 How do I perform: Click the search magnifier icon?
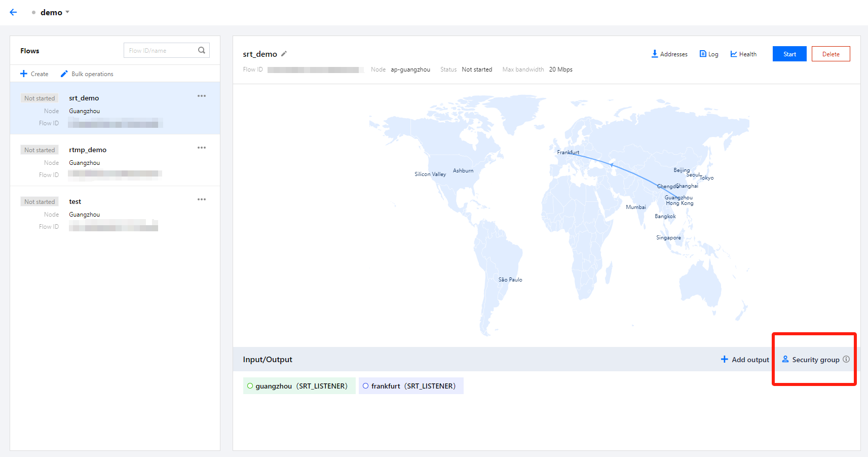tap(202, 50)
